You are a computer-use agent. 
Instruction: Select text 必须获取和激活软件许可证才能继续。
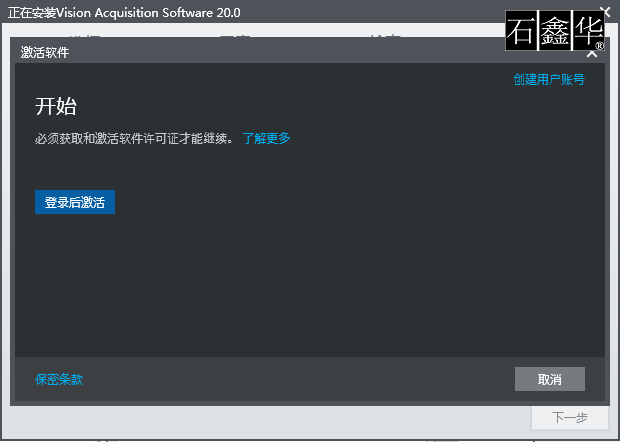pos(134,138)
